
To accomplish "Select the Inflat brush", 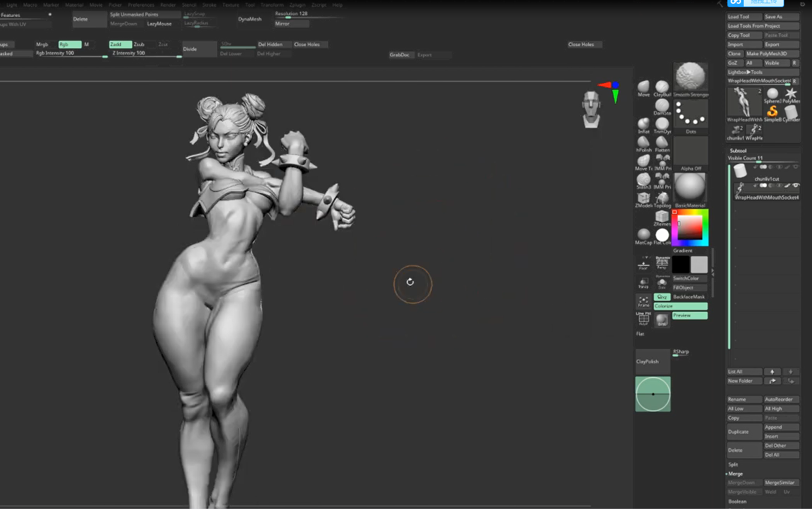I will click(x=644, y=126).
